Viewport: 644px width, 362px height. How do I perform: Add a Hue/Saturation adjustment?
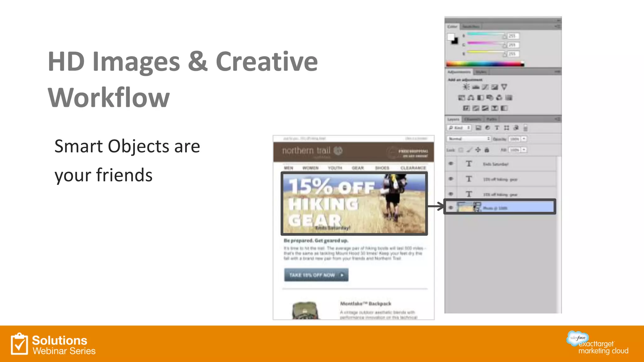click(x=461, y=98)
